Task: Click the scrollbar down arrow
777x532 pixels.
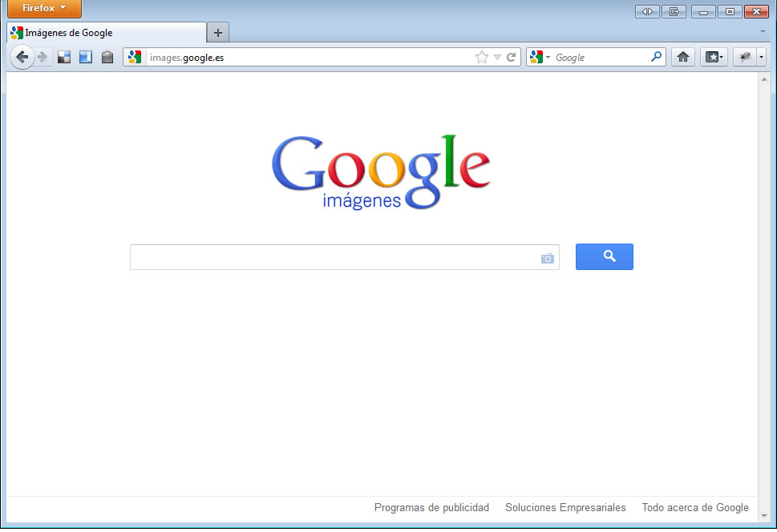Action: [764, 516]
